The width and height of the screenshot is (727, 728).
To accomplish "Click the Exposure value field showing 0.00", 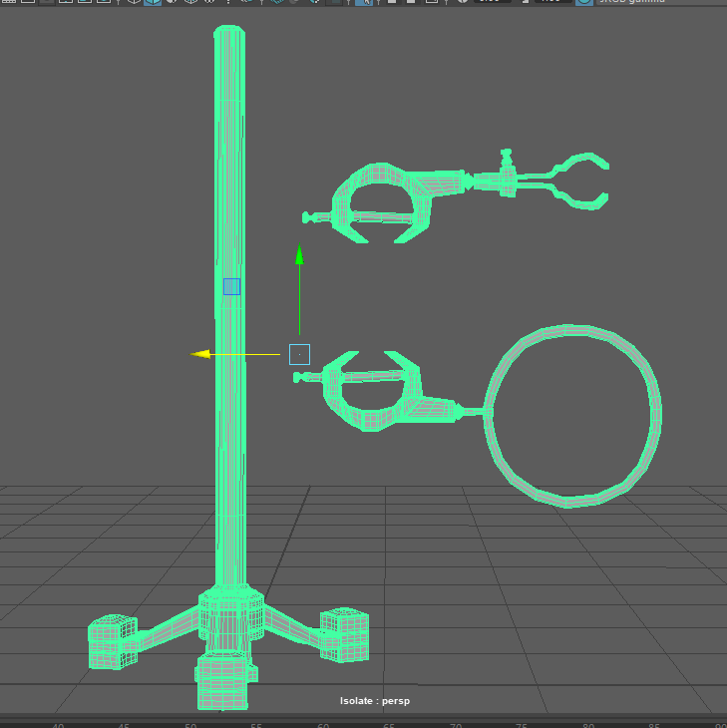I will [x=492, y=1].
